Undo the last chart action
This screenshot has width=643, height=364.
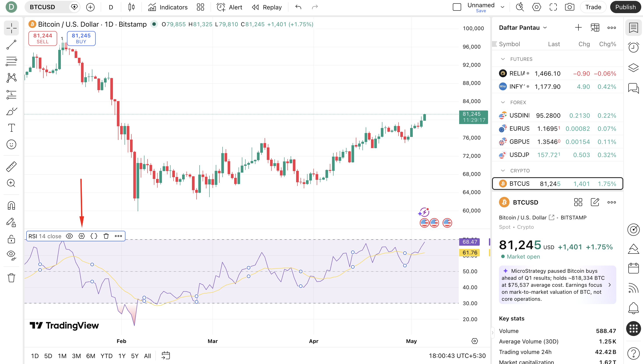pos(298,7)
